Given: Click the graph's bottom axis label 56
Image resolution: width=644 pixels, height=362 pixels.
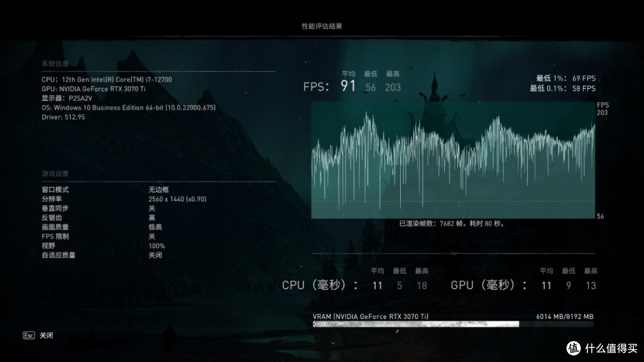Looking at the screenshot, I should pos(600,216).
